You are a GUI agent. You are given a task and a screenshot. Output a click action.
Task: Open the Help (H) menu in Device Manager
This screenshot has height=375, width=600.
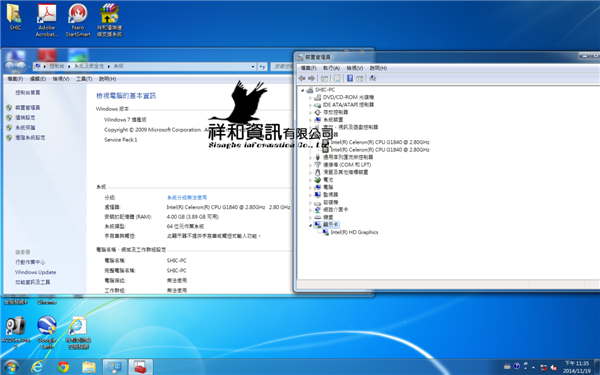point(378,68)
